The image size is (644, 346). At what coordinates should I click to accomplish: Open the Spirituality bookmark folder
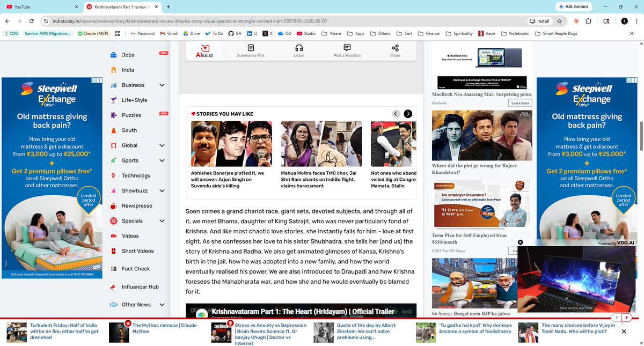[459, 33]
